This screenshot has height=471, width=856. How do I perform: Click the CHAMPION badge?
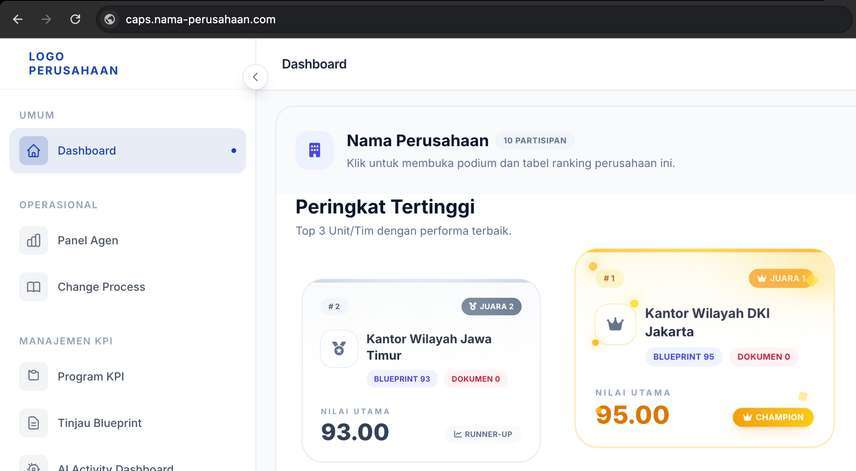tap(773, 417)
